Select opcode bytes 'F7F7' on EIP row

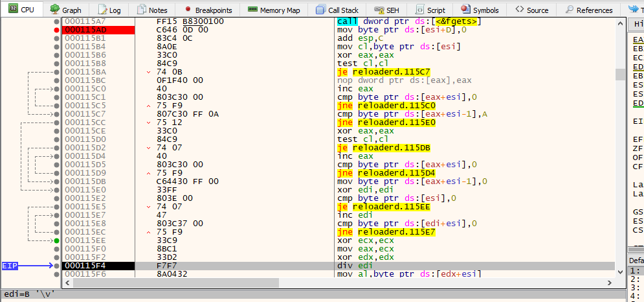point(167,266)
